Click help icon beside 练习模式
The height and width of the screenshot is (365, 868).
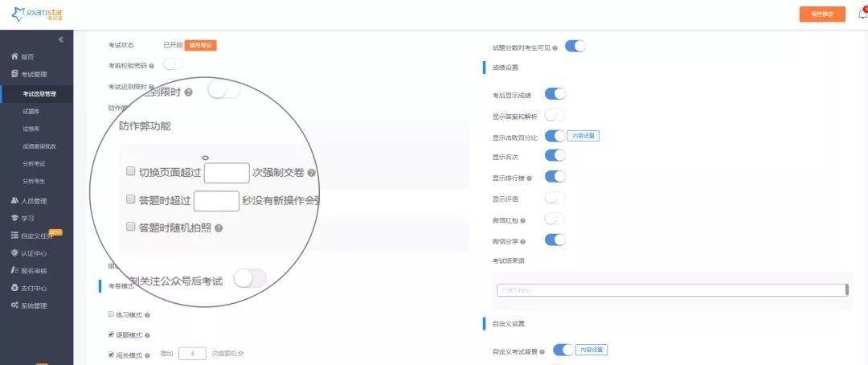tap(147, 315)
